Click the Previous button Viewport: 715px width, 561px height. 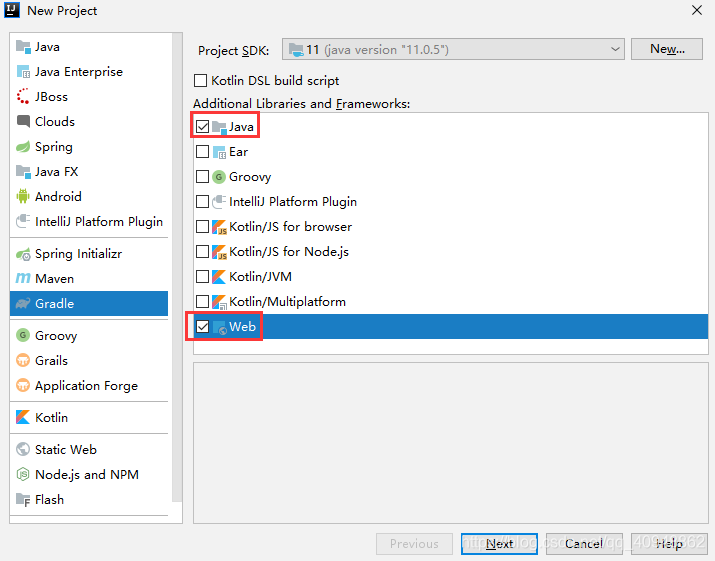(414, 544)
